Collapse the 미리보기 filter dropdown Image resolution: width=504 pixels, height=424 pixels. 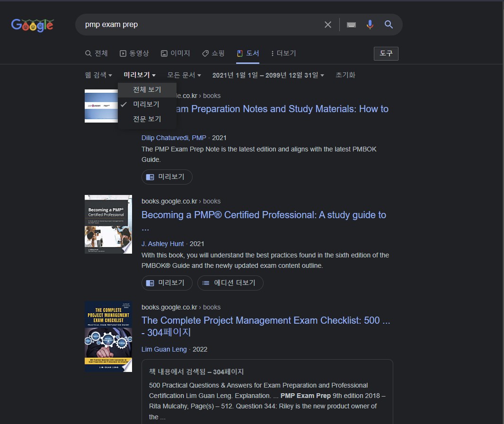point(140,75)
